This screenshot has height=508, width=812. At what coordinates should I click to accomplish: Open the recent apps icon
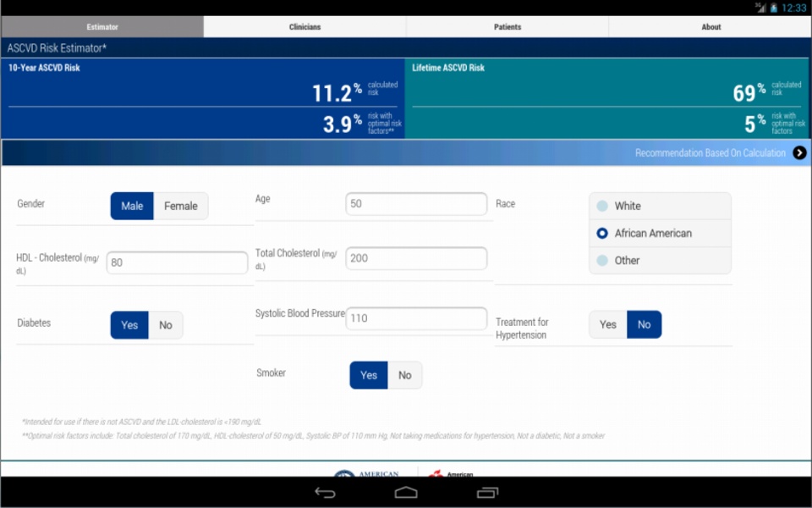click(487, 493)
